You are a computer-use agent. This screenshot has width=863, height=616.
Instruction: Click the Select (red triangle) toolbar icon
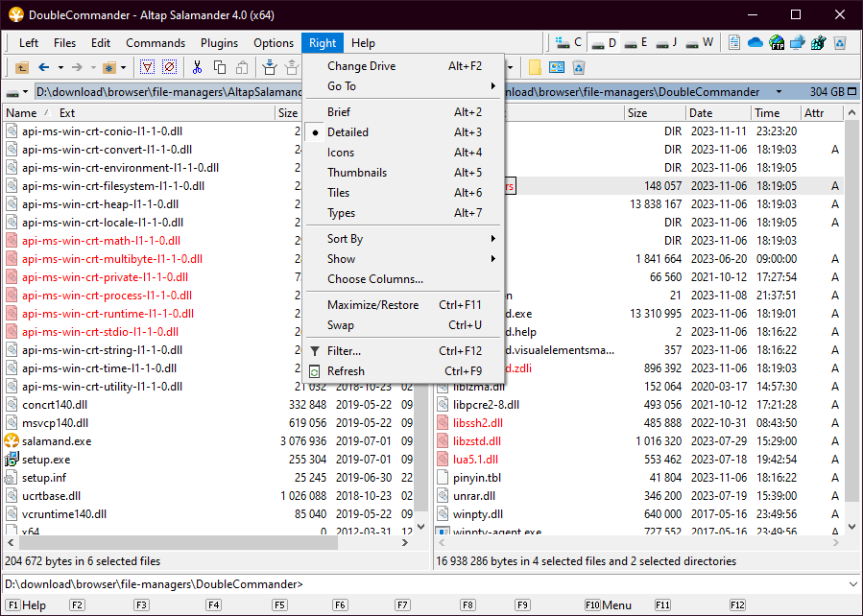[x=147, y=67]
